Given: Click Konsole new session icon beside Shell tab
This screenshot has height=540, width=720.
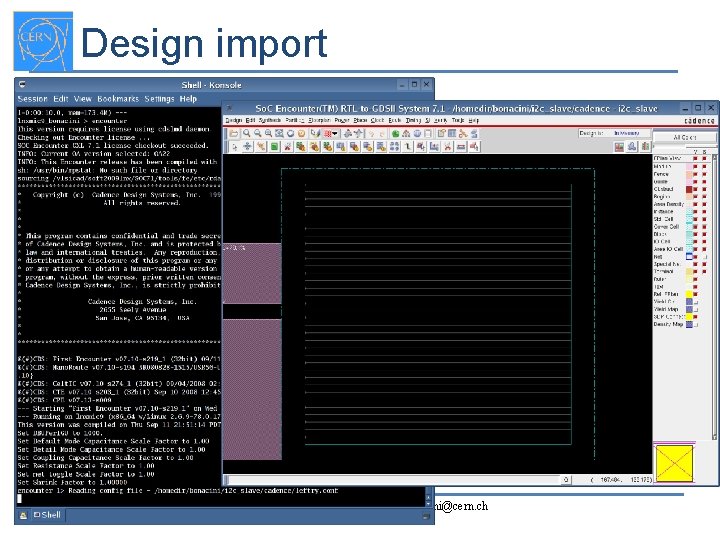Looking at the screenshot, I should tap(23, 515).
